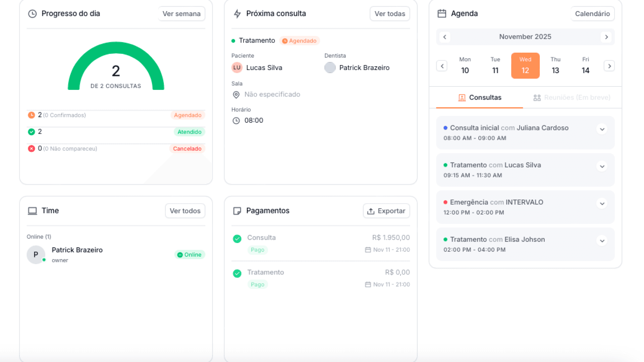
Task: Click Lucas Silva's LU avatar
Action: pyautogui.click(x=237, y=68)
